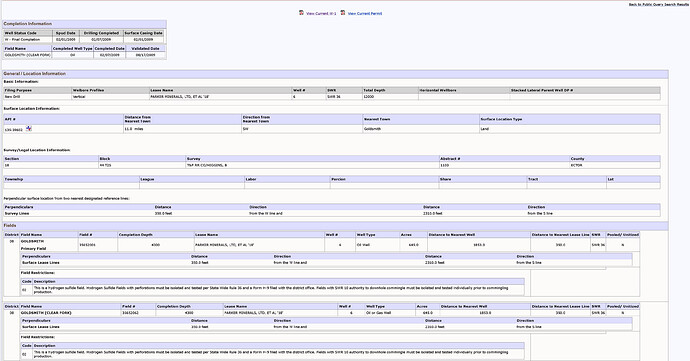Click the 'Vertical' wellbore profile cell
Viewport: 690px width, 361px height.
111,96
